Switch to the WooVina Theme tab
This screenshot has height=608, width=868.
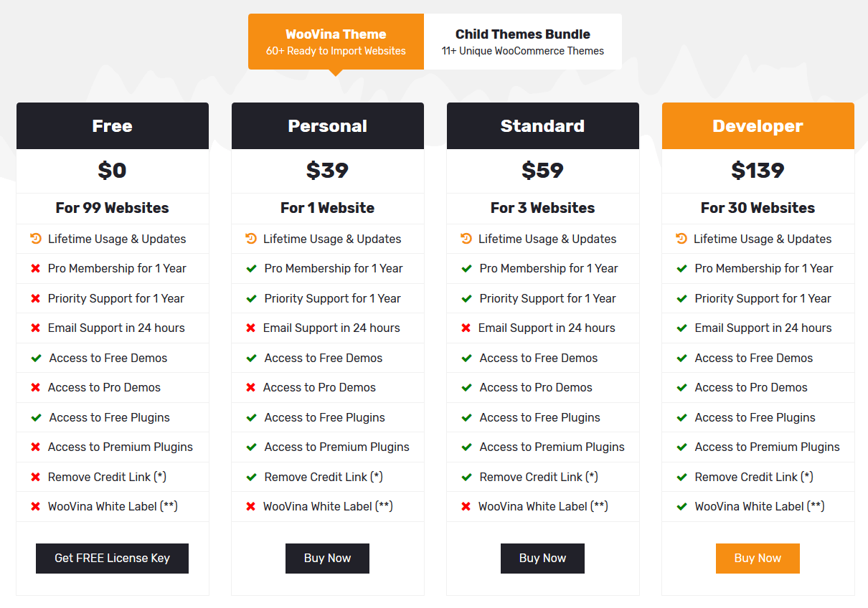(x=336, y=42)
